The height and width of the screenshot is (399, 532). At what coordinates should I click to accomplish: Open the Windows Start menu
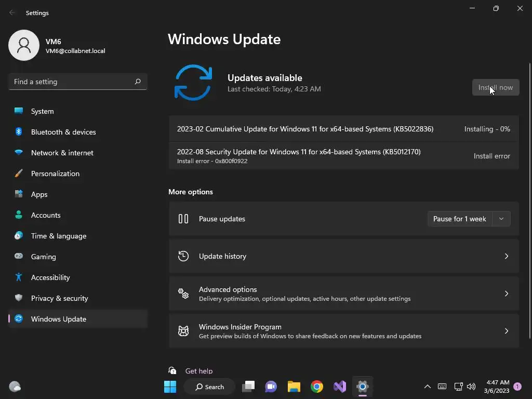click(170, 387)
